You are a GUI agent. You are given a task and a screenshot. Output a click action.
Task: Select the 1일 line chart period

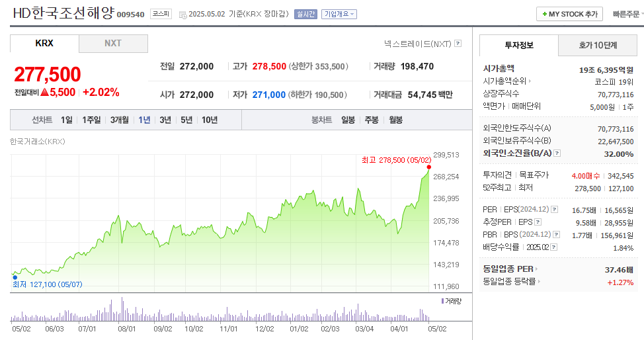tap(66, 120)
